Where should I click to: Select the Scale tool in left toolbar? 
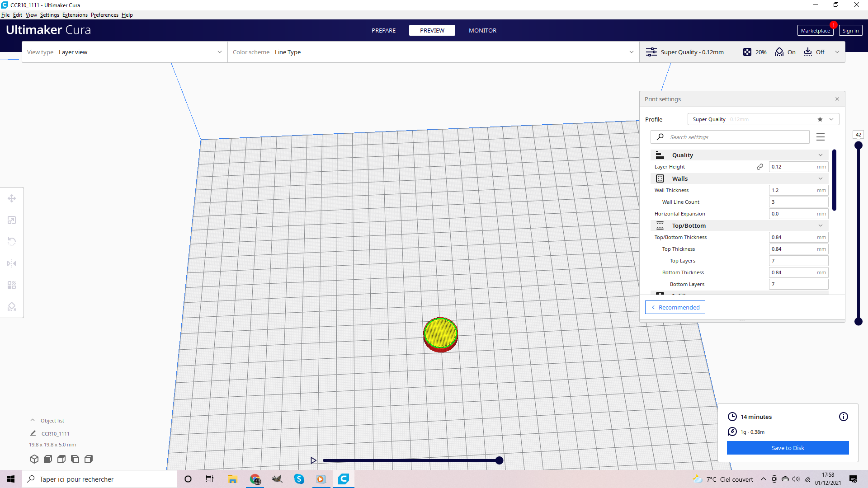(12, 220)
